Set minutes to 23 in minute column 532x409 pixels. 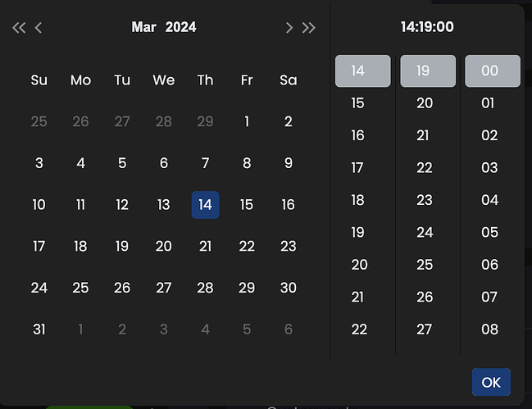click(x=424, y=200)
